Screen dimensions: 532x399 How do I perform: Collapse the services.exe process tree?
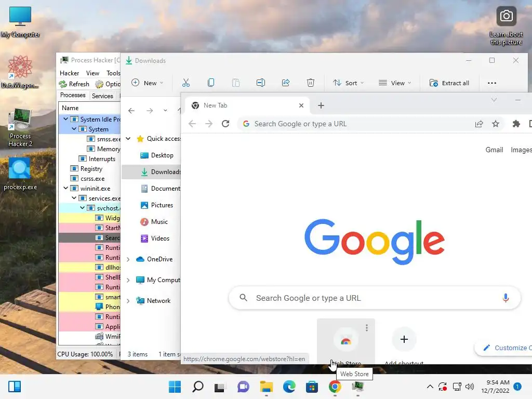74,198
